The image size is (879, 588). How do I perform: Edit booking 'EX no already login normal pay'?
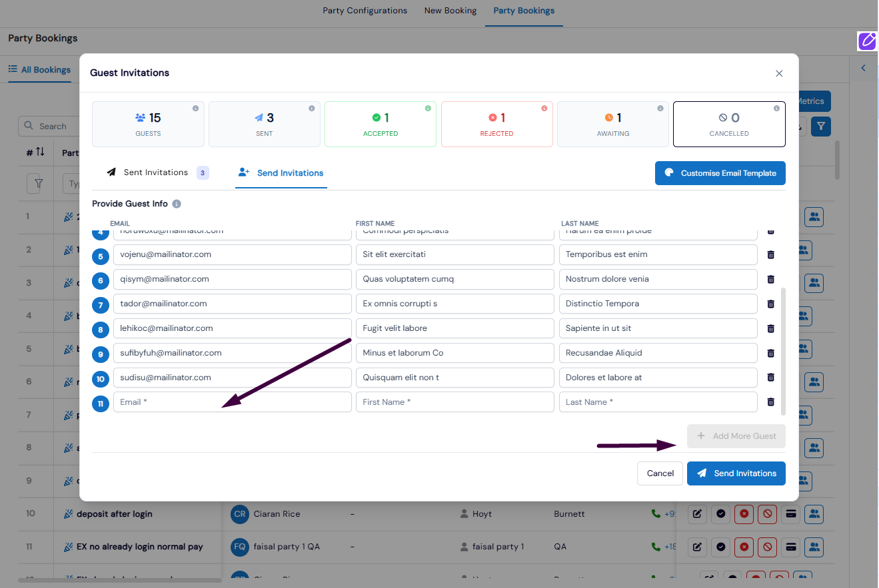697,547
